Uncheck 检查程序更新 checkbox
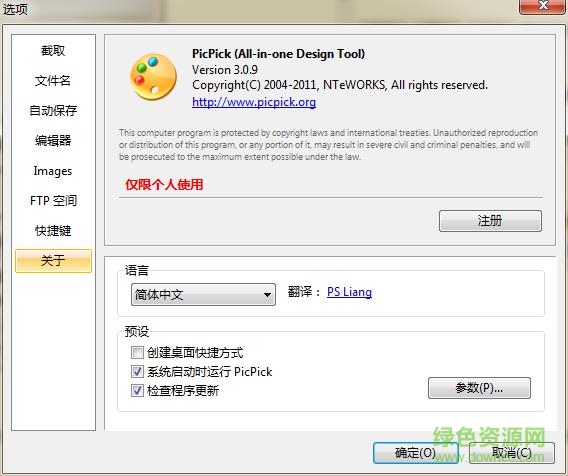The width and height of the screenshot is (568, 476). click(137, 390)
